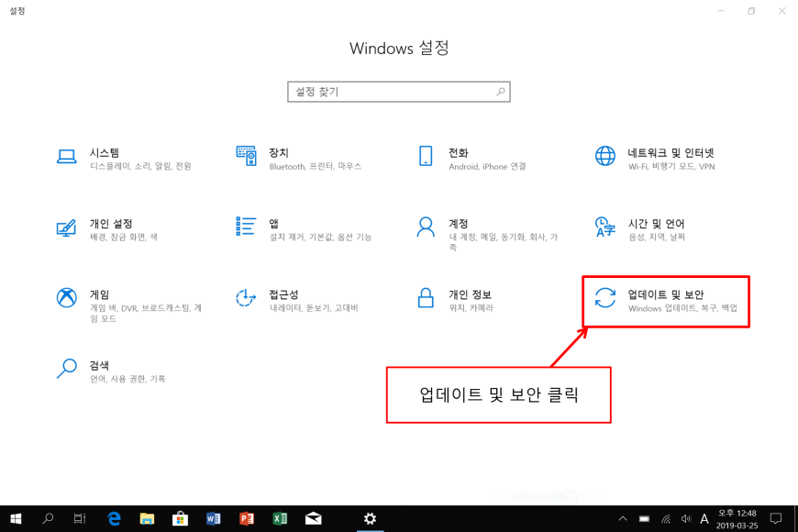The image size is (798, 532).
Task: Click the text '디스플레이, 소리, 알림, 전원'
Action: (x=141, y=166)
